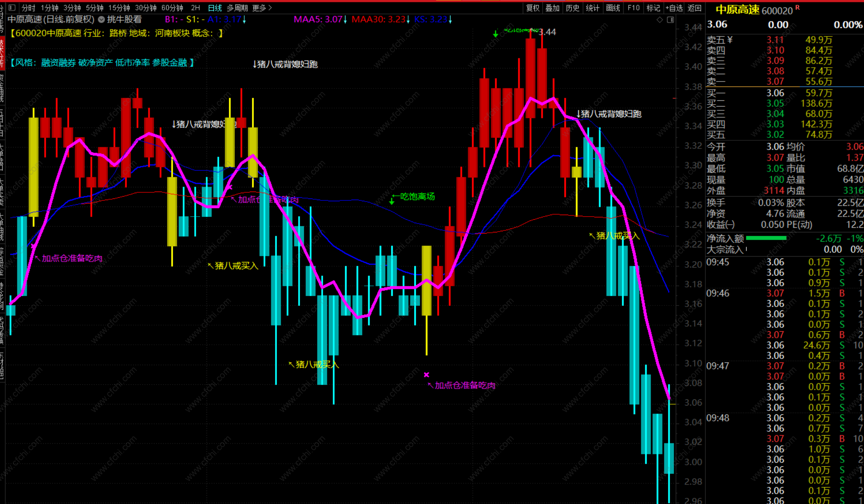
Task: Click the green 净流入额 progress bar
Action: 766,238
